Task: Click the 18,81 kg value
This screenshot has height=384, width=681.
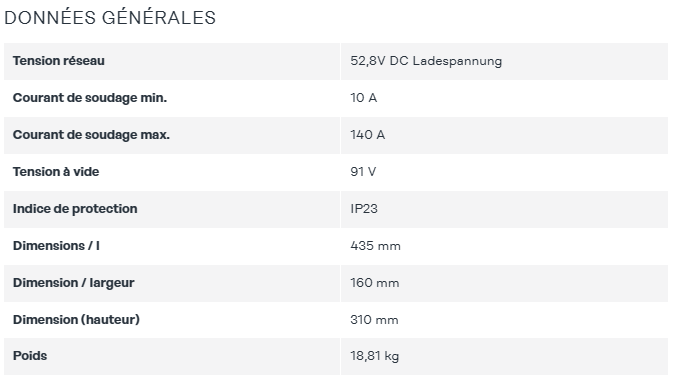Action: (374, 356)
